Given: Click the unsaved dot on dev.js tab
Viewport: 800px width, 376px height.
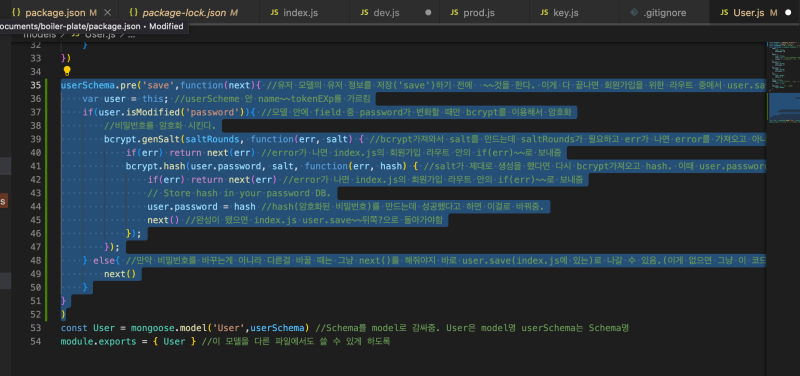Looking at the screenshot, I should pos(428,12).
